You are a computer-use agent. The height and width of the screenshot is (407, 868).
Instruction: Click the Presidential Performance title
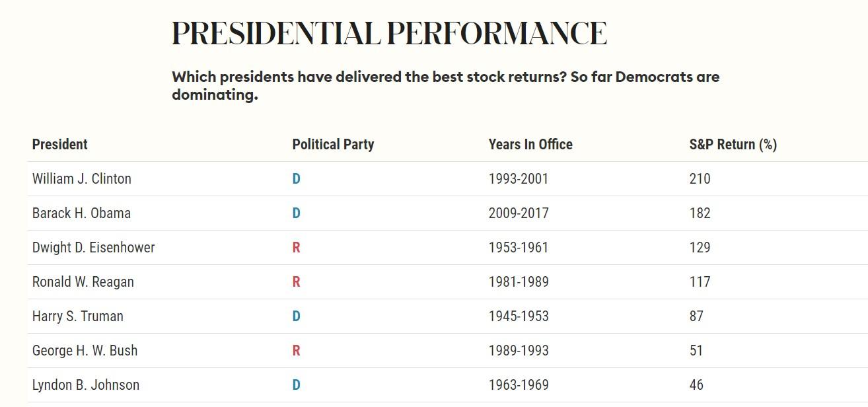[x=389, y=33]
